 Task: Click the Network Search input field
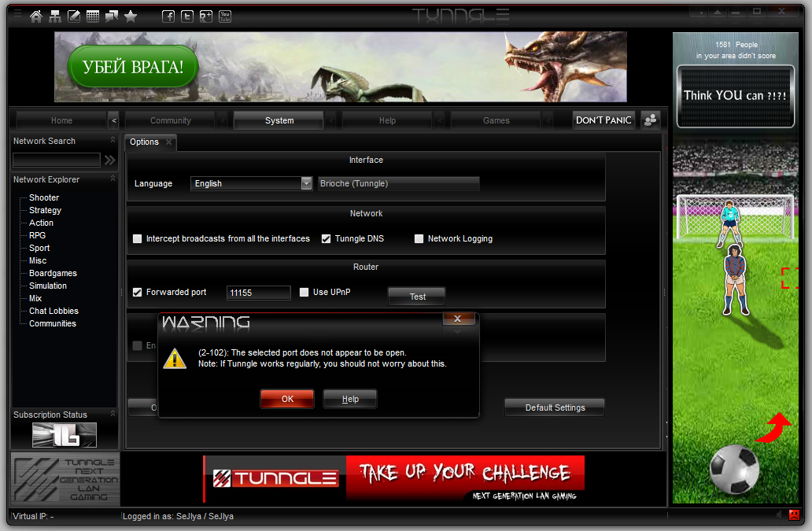[x=56, y=160]
